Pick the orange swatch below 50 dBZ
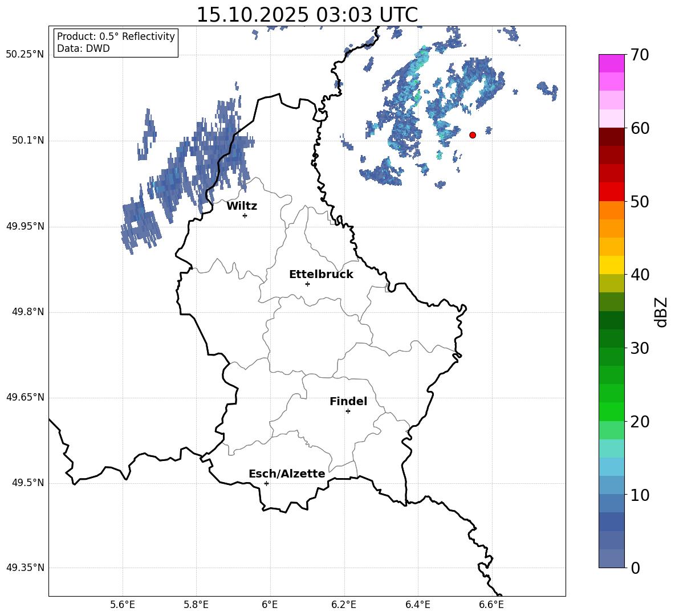675x616 pixels. (611, 210)
